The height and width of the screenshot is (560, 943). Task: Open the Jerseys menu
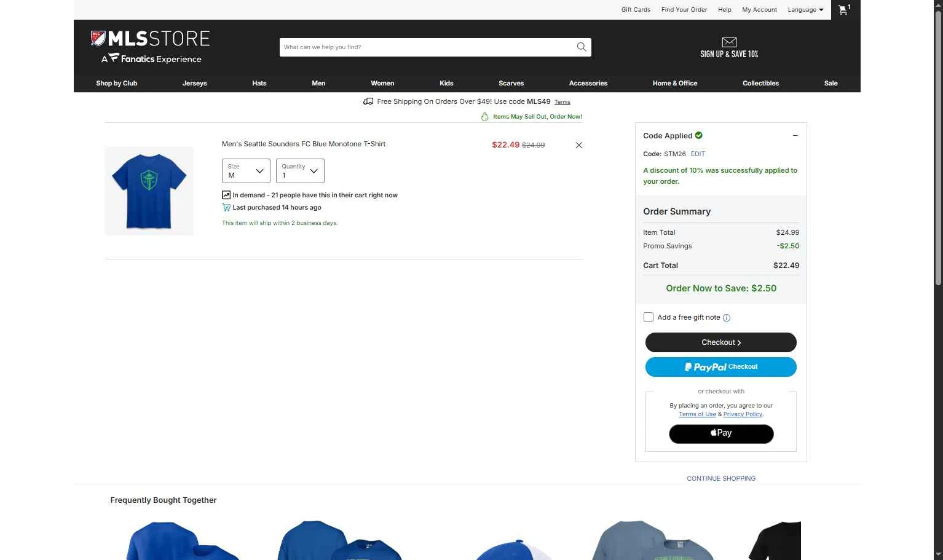coord(195,83)
